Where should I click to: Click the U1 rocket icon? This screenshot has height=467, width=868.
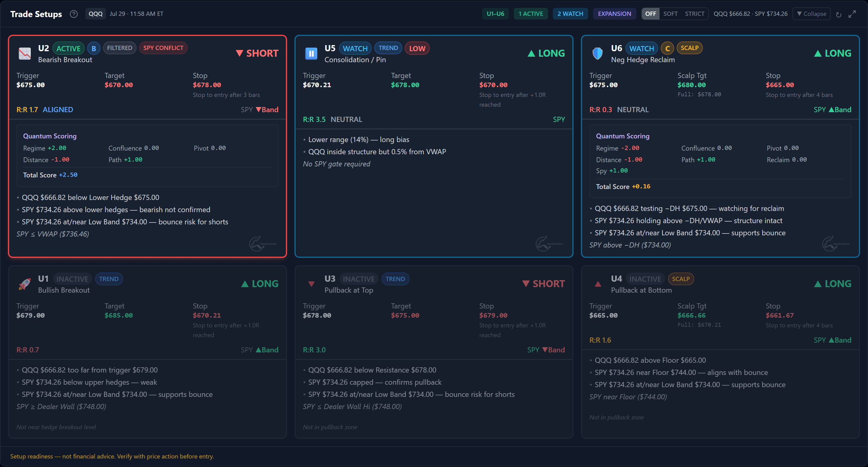[x=25, y=284]
